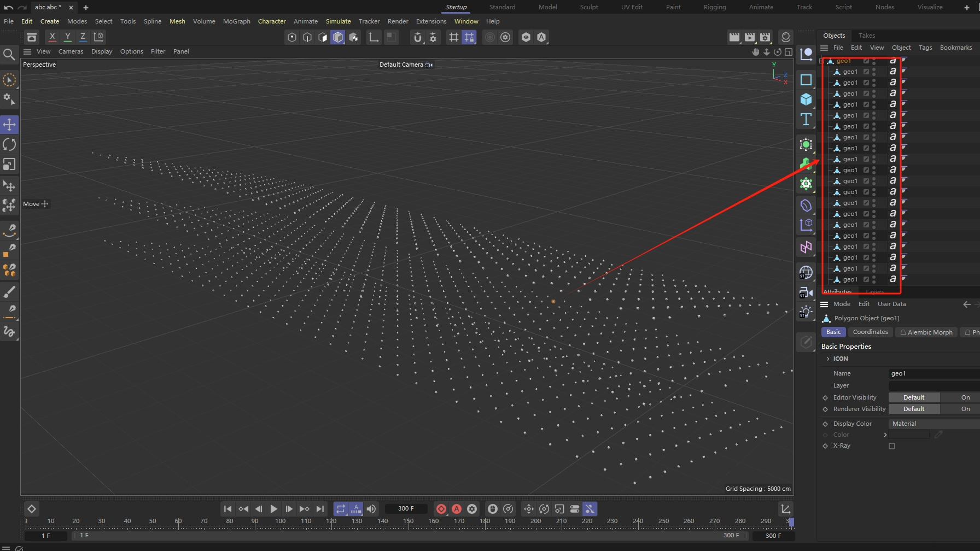Open Attribute Manager Mode menu
Screen dimensions: 980x551
842,304
